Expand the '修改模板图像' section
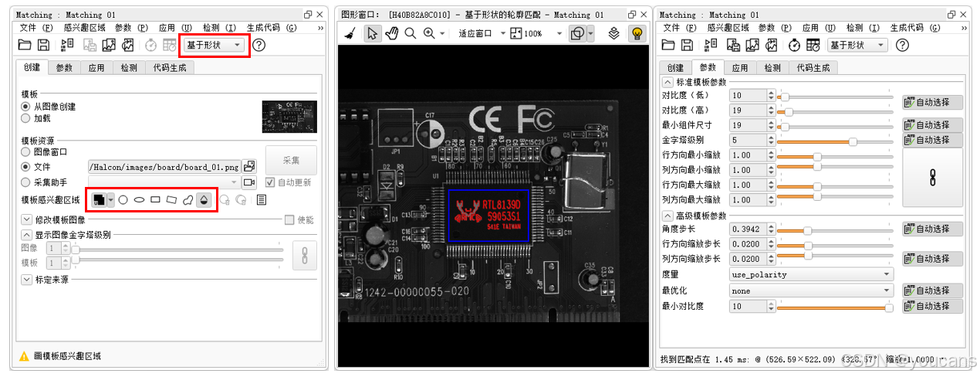The height and width of the screenshot is (377, 980). click(26, 220)
